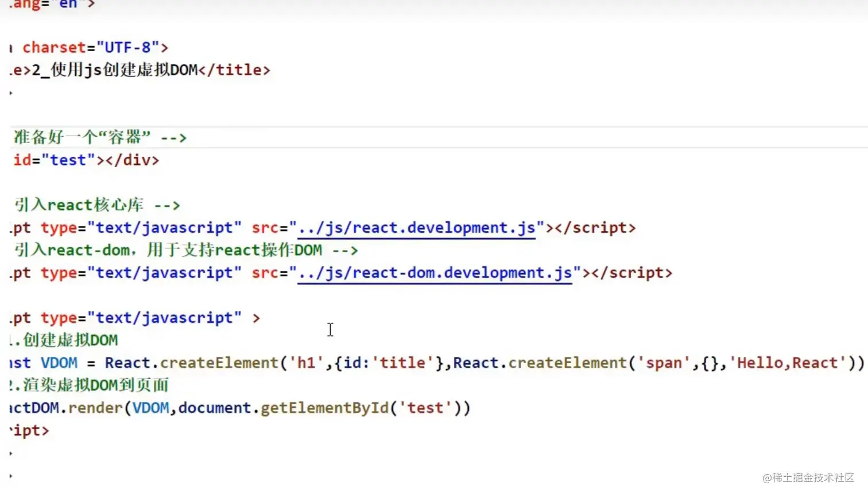Click the comment 渲染虚拟DOM到页面
Image resolution: width=868 pixels, height=497 pixels.
96,385
